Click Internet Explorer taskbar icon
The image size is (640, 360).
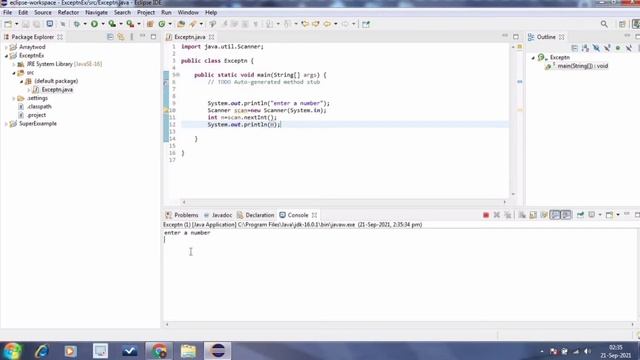coord(41,351)
